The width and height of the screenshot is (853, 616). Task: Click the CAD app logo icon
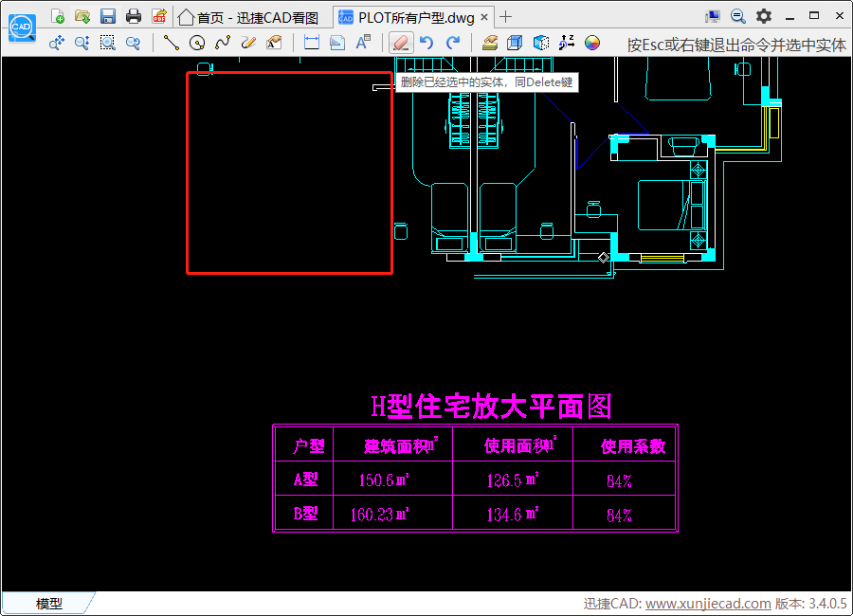coord(23,27)
